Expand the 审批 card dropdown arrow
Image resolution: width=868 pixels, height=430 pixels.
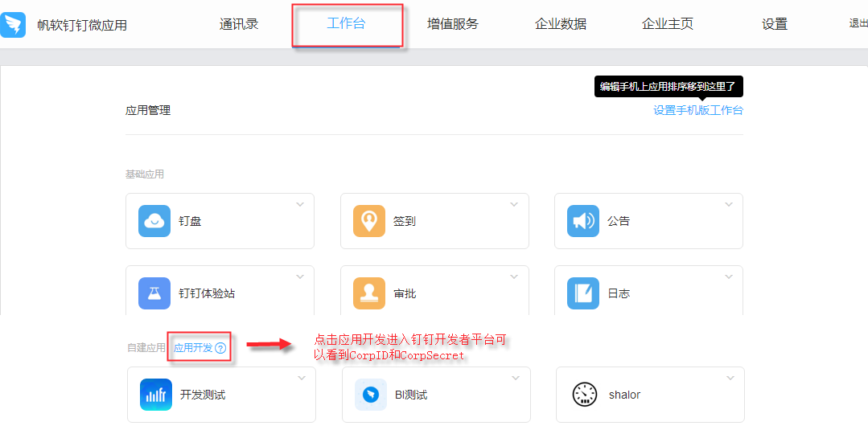(x=514, y=276)
